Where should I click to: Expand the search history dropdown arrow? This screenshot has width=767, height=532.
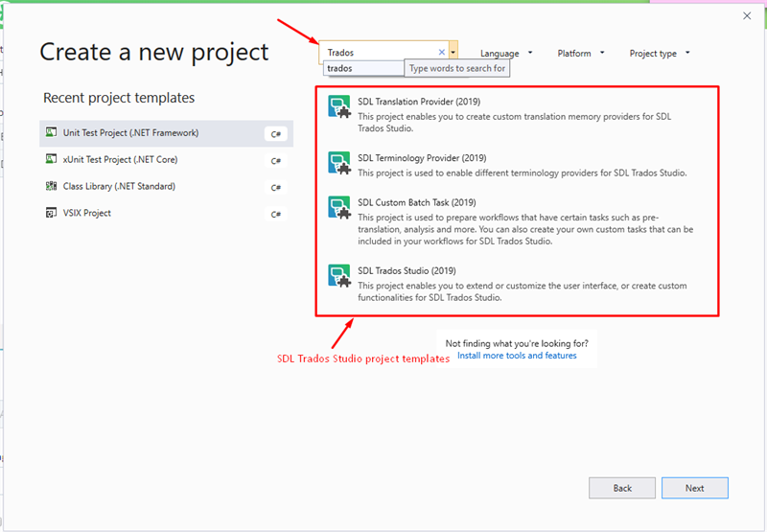click(x=453, y=52)
